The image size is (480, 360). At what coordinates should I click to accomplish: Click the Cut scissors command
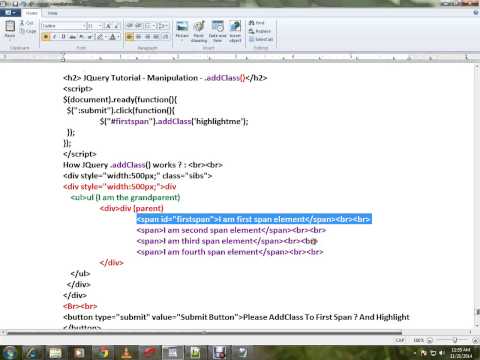pyautogui.click(x=27, y=23)
